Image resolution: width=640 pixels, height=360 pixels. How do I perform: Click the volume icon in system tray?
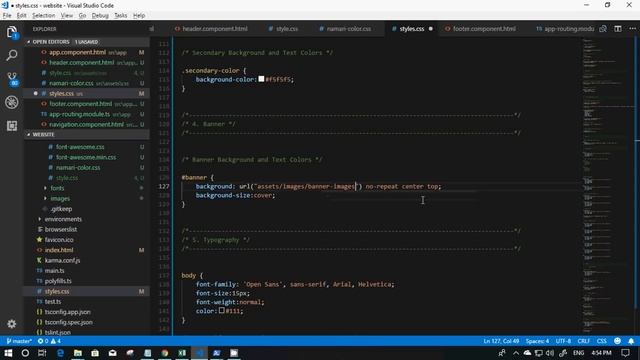point(550,353)
